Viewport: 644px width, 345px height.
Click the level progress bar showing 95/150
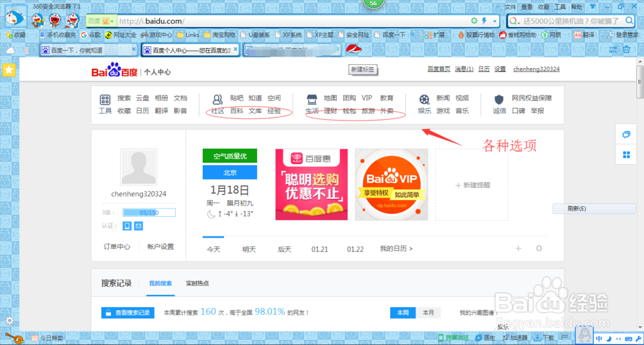click(x=149, y=213)
